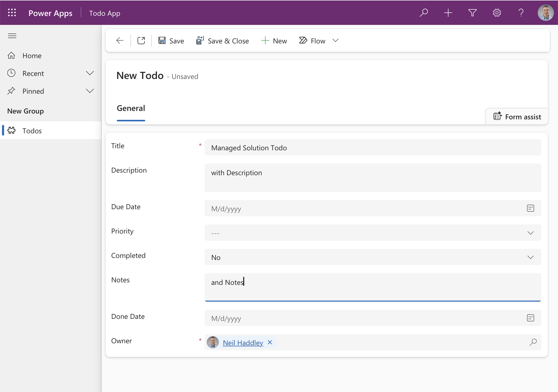Open the Completed dropdown
This screenshot has width=558, height=392.
(x=373, y=257)
